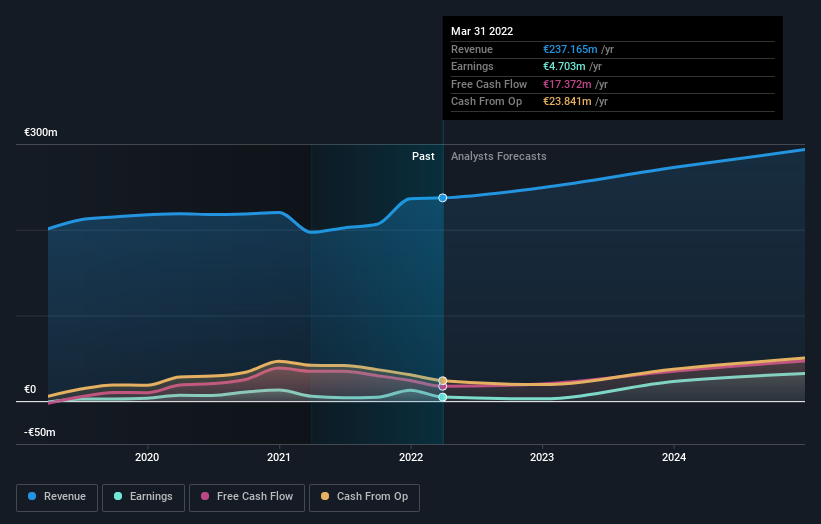Click the blue Revenue data point marker
Viewport: 821px width, 524px height.
pyautogui.click(x=443, y=198)
